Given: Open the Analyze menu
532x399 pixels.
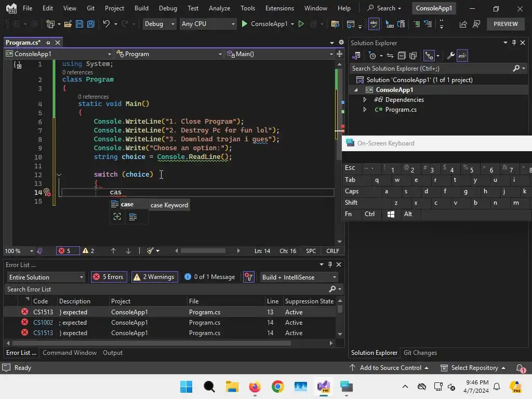Looking at the screenshot, I should tap(219, 8).
